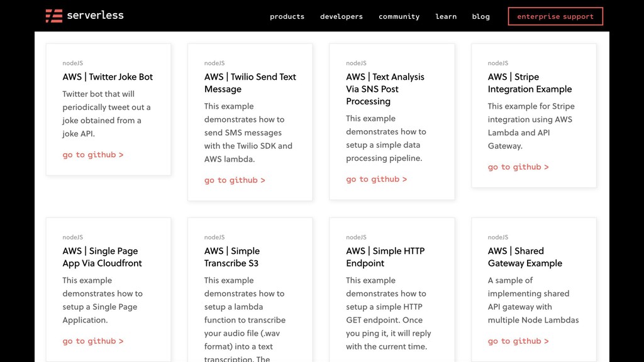Follow the Stripe Integration GitHub link
Viewport: 644px width, 362px height.
tap(518, 167)
